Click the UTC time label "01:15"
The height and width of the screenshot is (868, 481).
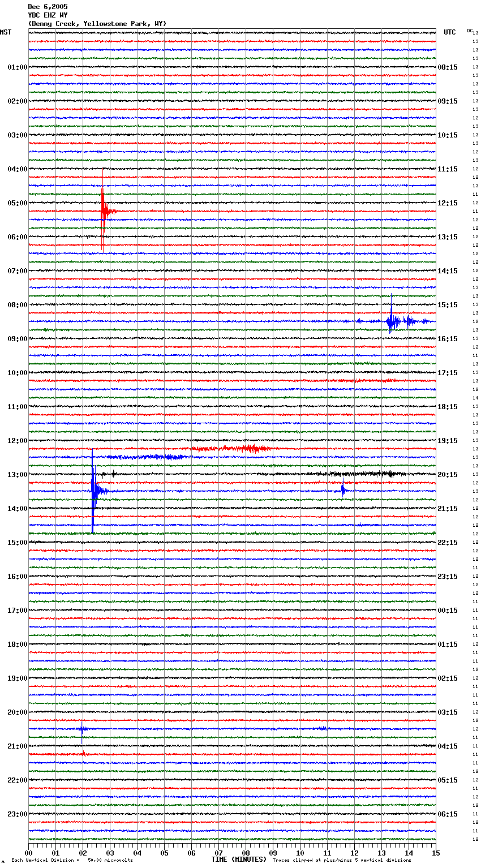tap(448, 644)
